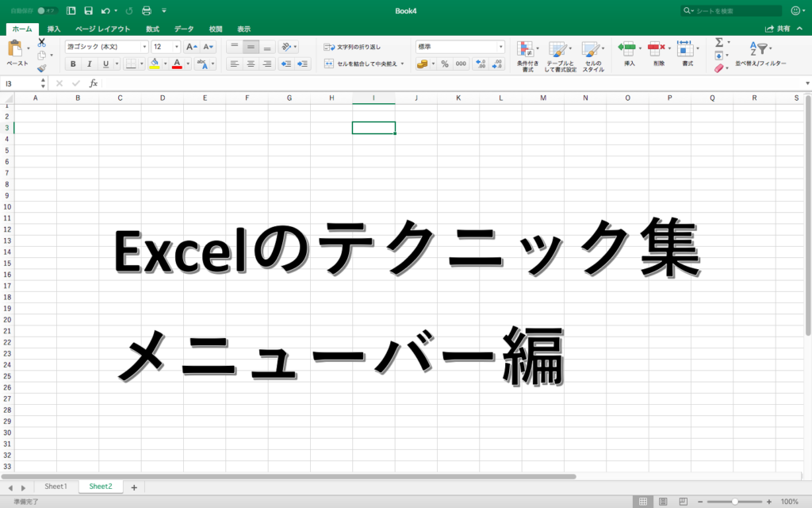Open the 表示 tab
Image resolution: width=812 pixels, height=508 pixels.
coord(243,29)
